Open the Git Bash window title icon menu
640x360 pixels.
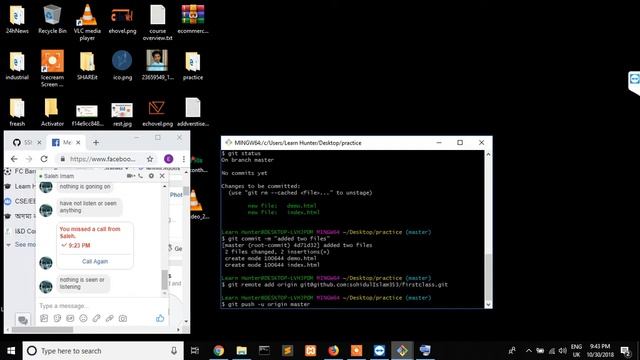(229, 142)
